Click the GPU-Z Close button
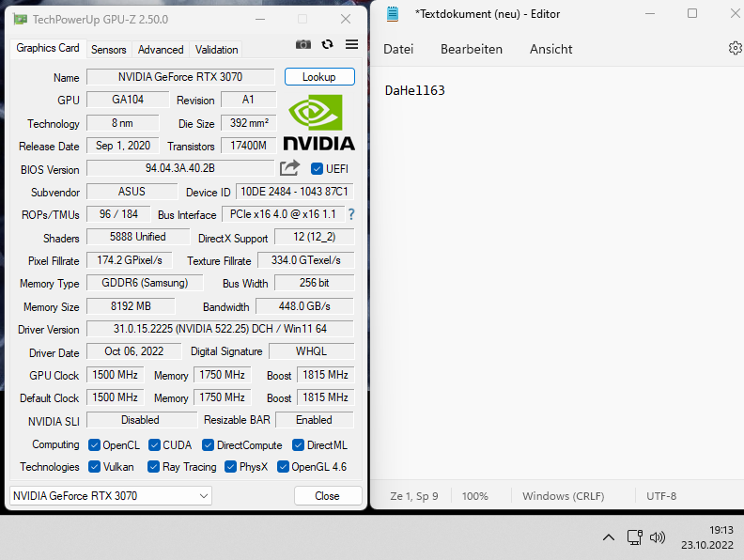The image size is (744, 560). click(x=328, y=496)
